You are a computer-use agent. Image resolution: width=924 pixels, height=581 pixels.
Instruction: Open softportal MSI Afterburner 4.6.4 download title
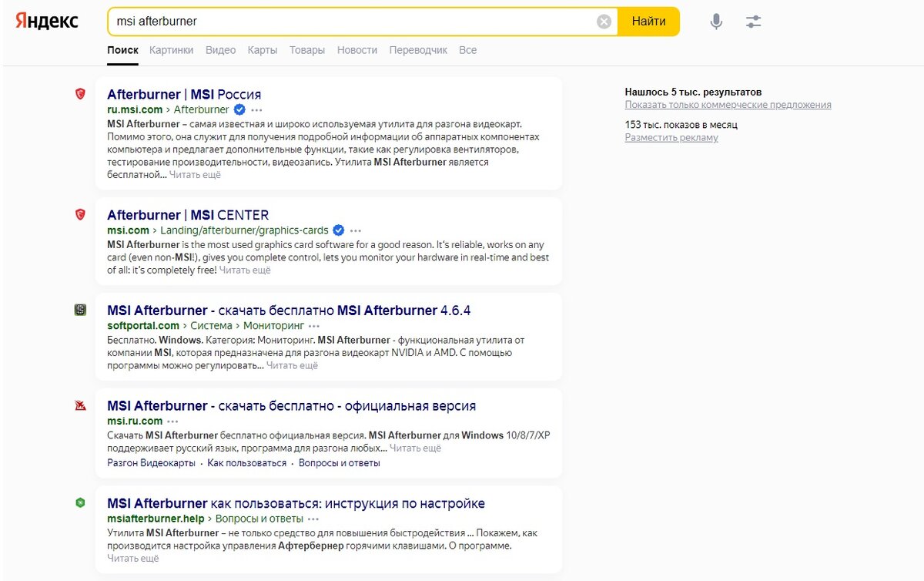289,311
